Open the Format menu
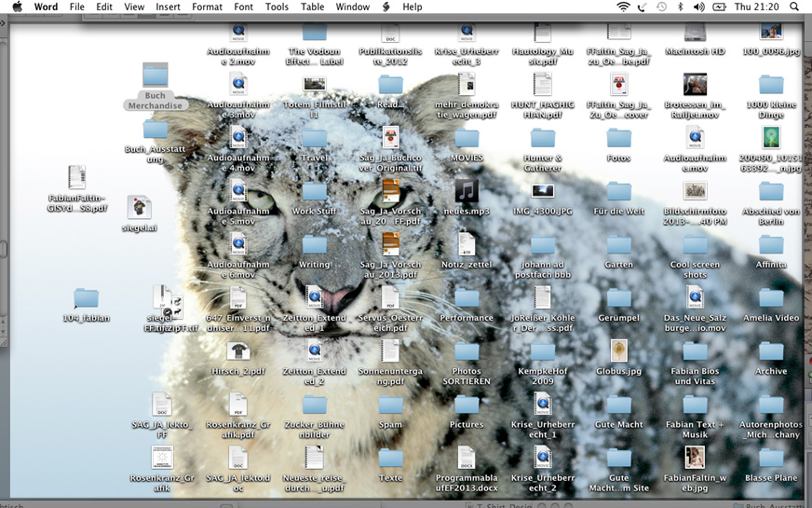 207,7
